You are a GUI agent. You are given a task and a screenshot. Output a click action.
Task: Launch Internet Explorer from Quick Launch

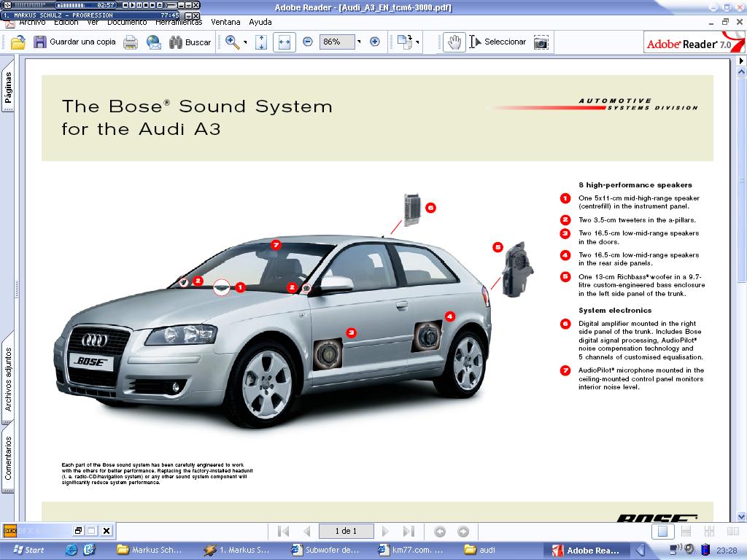point(71,550)
